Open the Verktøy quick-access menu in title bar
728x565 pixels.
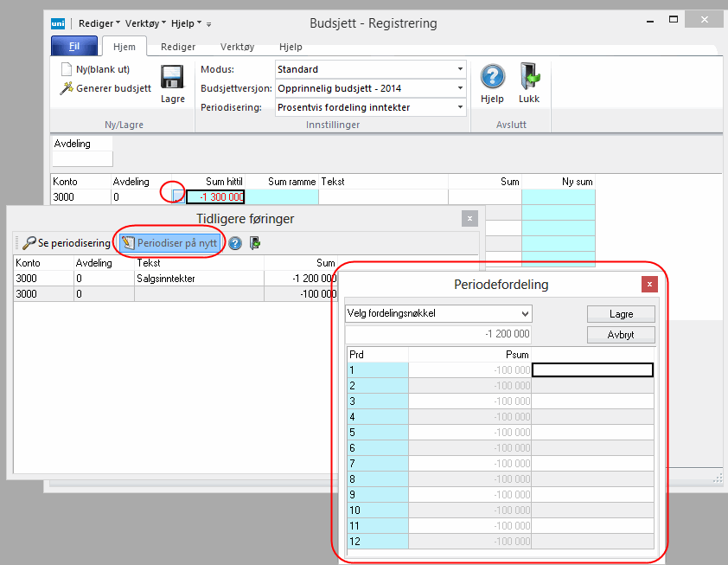(145, 23)
